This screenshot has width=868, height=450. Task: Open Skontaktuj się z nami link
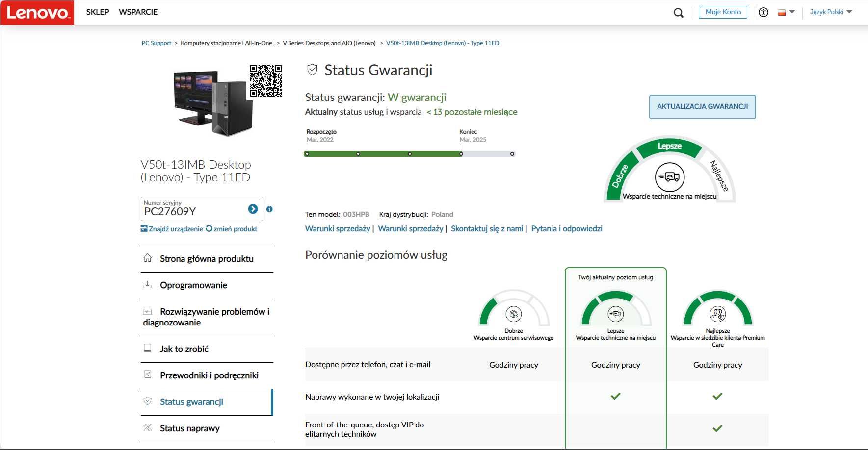(x=487, y=229)
